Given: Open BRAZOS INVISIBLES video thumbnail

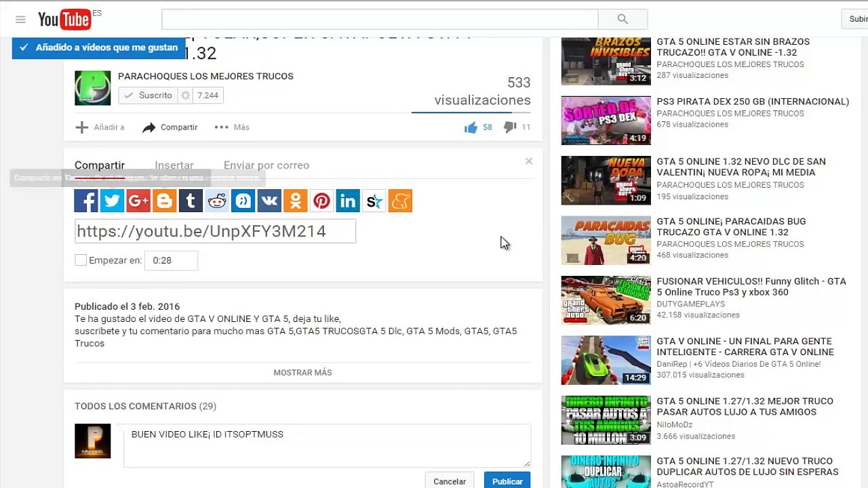Looking at the screenshot, I should (x=606, y=61).
